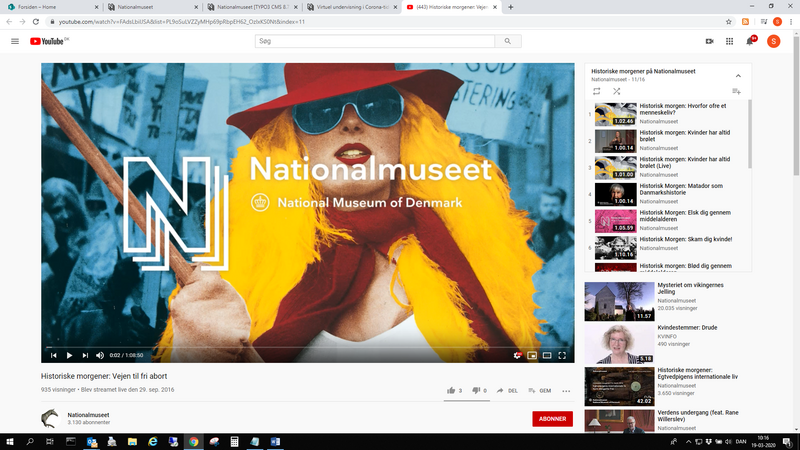800x450 pixels.
Task: Click the search magnifier button
Action: coord(508,41)
